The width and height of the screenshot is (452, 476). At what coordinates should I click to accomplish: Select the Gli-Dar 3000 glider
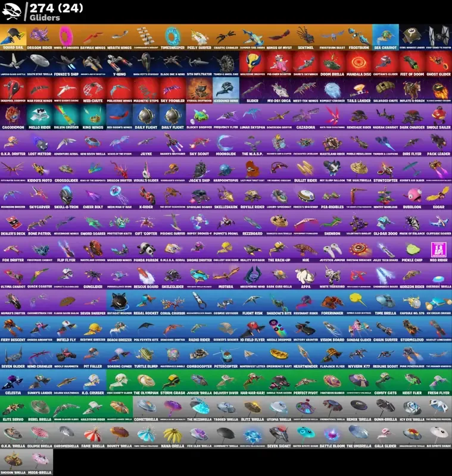(385, 223)
